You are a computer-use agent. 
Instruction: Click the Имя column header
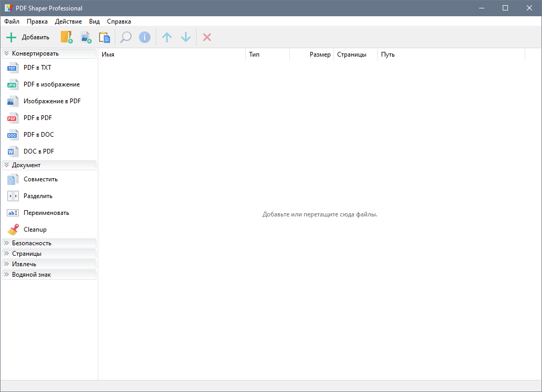(172, 55)
